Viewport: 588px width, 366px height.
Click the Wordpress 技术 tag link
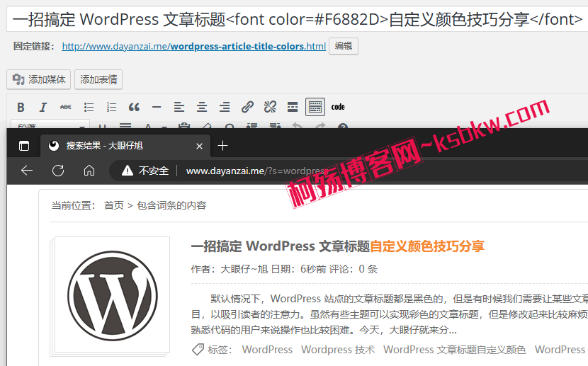click(338, 350)
